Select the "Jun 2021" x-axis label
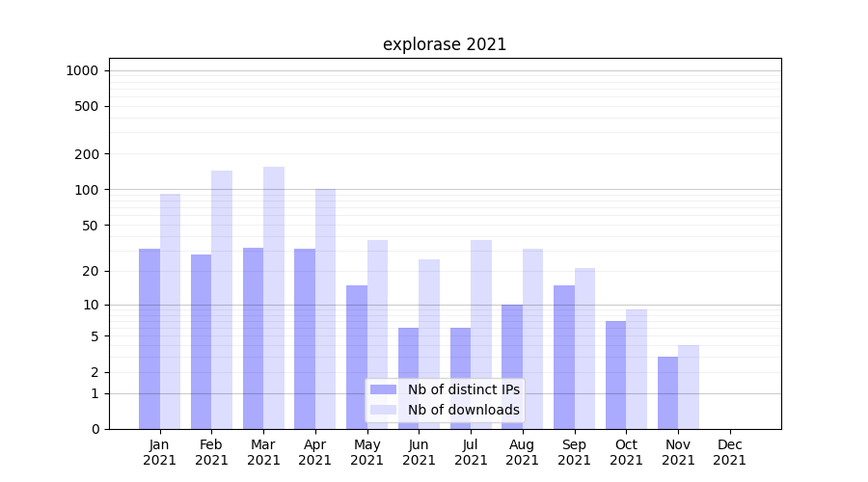 tap(419, 452)
